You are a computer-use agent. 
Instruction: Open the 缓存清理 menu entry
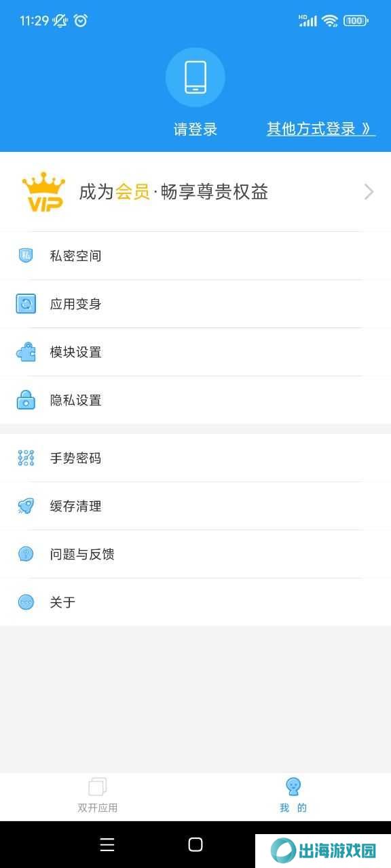tap(195, 506)
